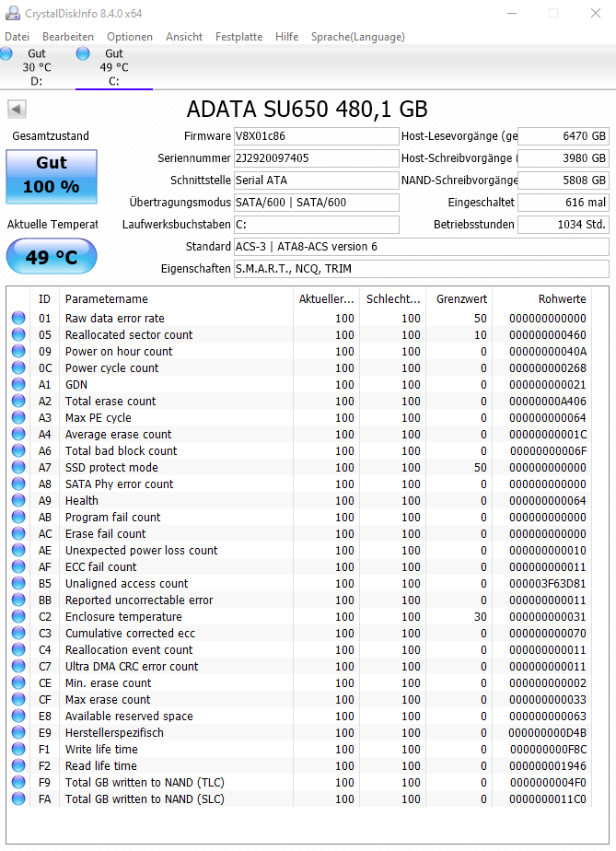Click the Grenzwert column header

pyautogui.click(x=459, y=299)
